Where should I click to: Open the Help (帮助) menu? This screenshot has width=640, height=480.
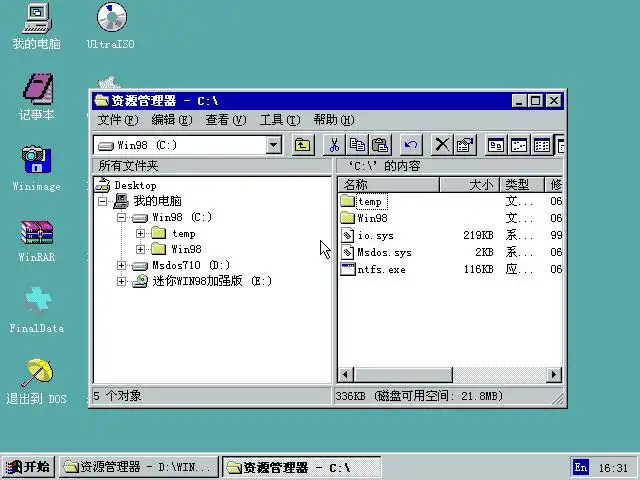(333, 120)
